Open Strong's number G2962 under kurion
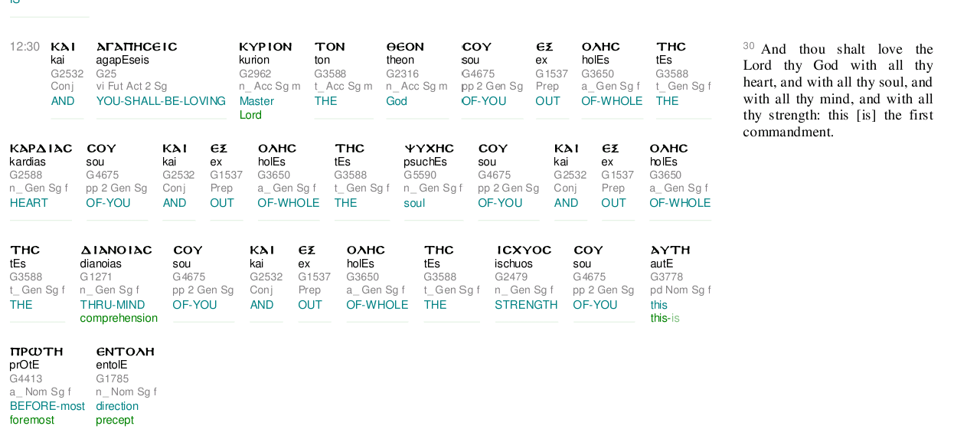The height and width of the screenshot is (439, 980). point(255,74)
